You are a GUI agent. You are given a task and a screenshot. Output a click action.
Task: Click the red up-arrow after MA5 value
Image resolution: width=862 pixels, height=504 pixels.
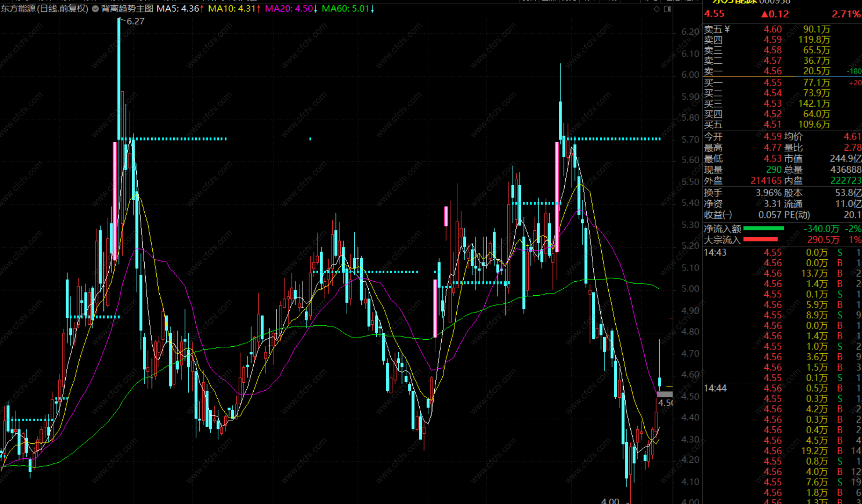tap(202, 9)
